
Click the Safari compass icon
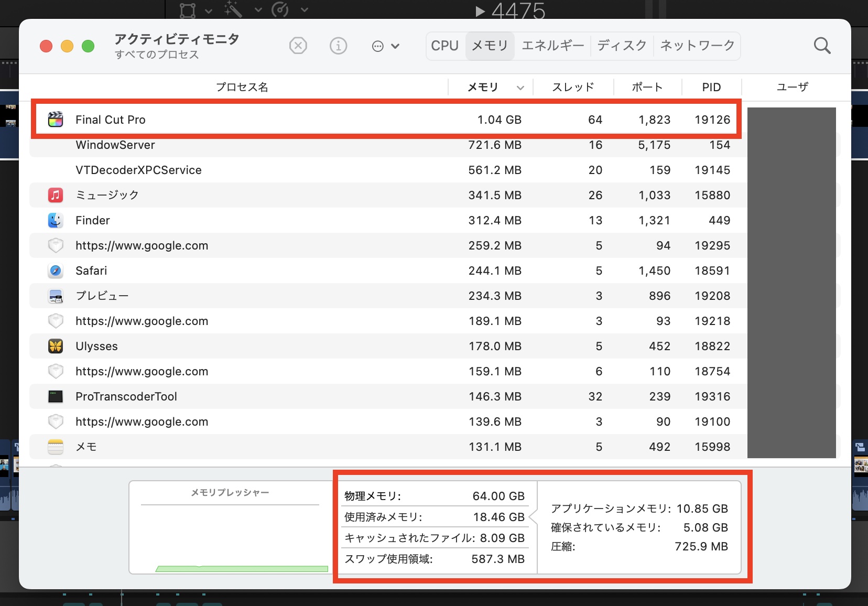click(56, 270)
